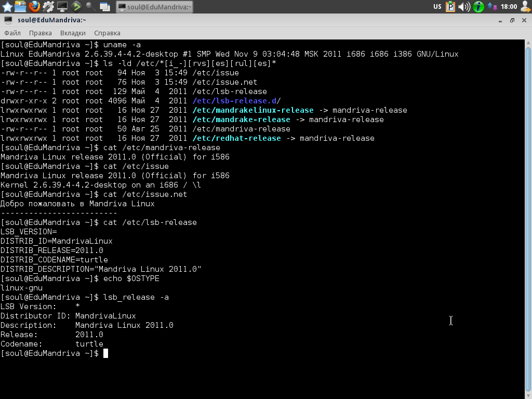The height and width of the screenshot is (399, 532).
Task: Open the green info tray icon
Action: point(478,6)
